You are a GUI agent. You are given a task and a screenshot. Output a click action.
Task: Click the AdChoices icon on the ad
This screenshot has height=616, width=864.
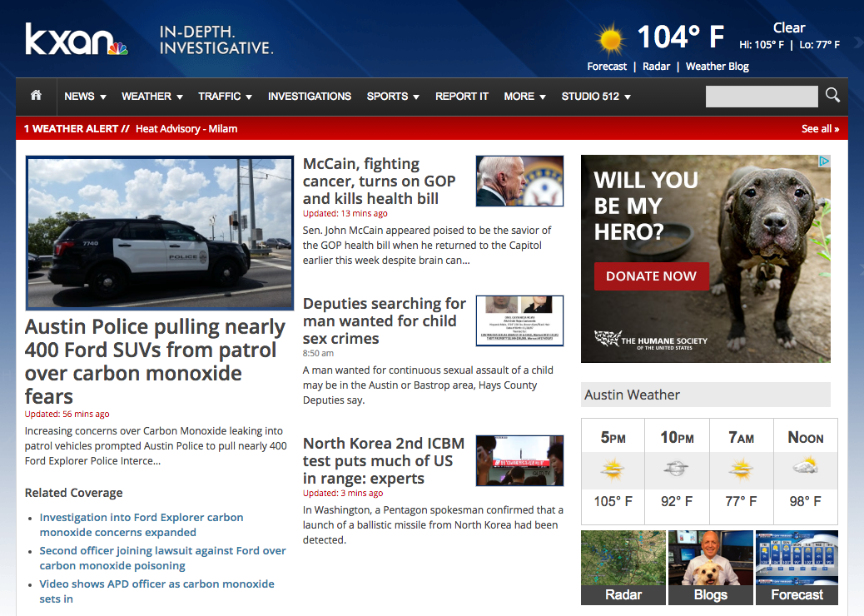click(824, 161)
